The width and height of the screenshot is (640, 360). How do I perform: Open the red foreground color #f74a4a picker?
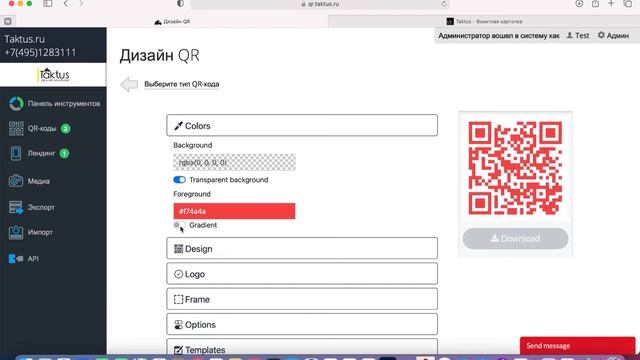(x=234, y=211)
